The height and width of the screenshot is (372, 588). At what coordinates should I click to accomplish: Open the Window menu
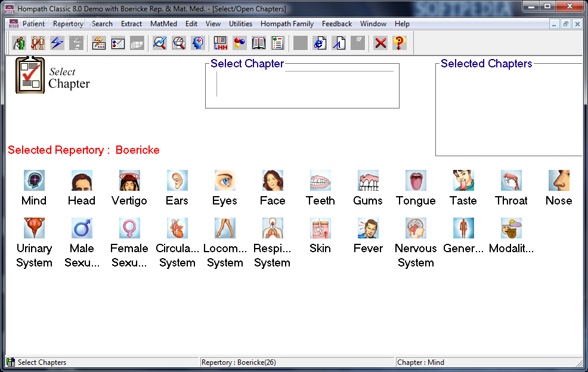(x=373, y=24)
